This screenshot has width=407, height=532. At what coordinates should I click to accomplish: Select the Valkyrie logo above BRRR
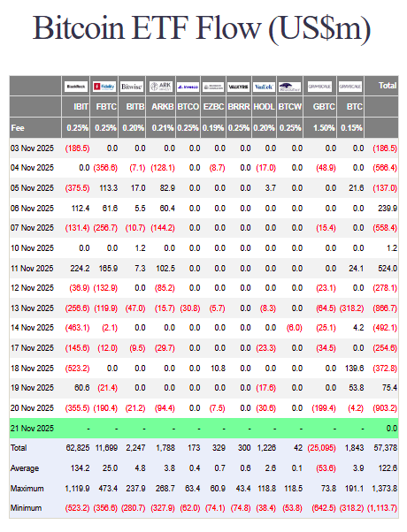click(239, 87)
